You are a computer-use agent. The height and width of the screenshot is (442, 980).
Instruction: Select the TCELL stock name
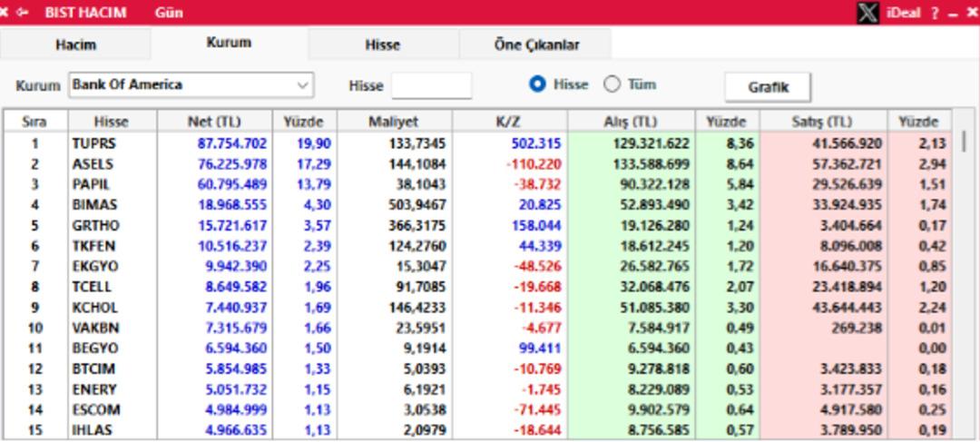coord(92,287)
